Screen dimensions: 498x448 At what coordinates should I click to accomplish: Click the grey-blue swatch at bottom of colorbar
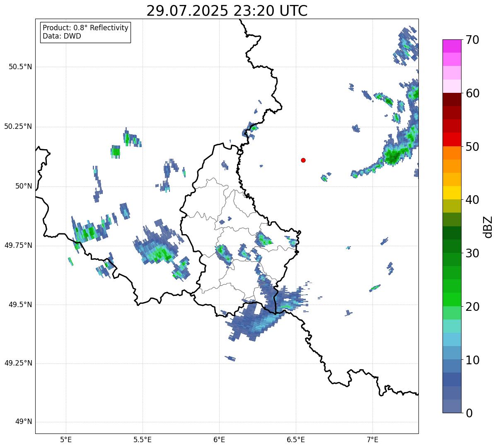tap(452, 406)
